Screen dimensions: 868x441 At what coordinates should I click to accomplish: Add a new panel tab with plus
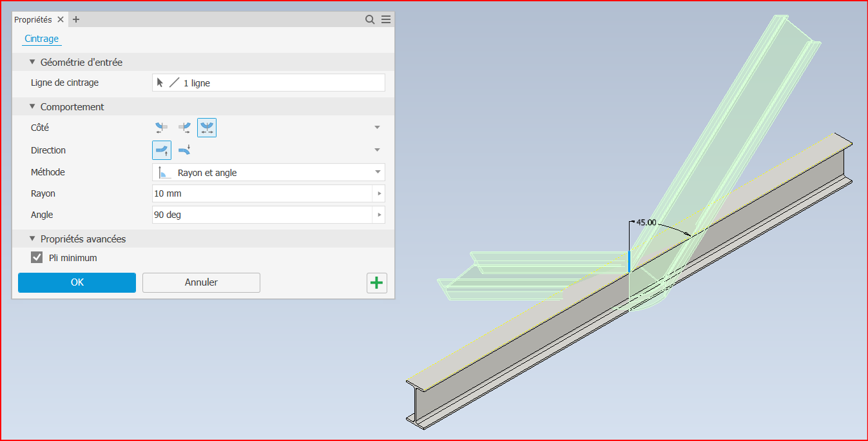[76, 19]
